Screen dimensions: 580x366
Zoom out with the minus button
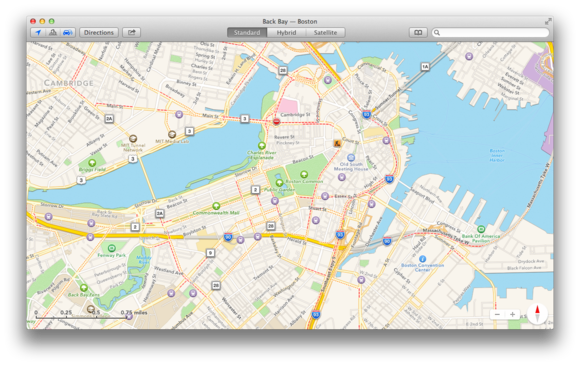(x=498, y=315)
